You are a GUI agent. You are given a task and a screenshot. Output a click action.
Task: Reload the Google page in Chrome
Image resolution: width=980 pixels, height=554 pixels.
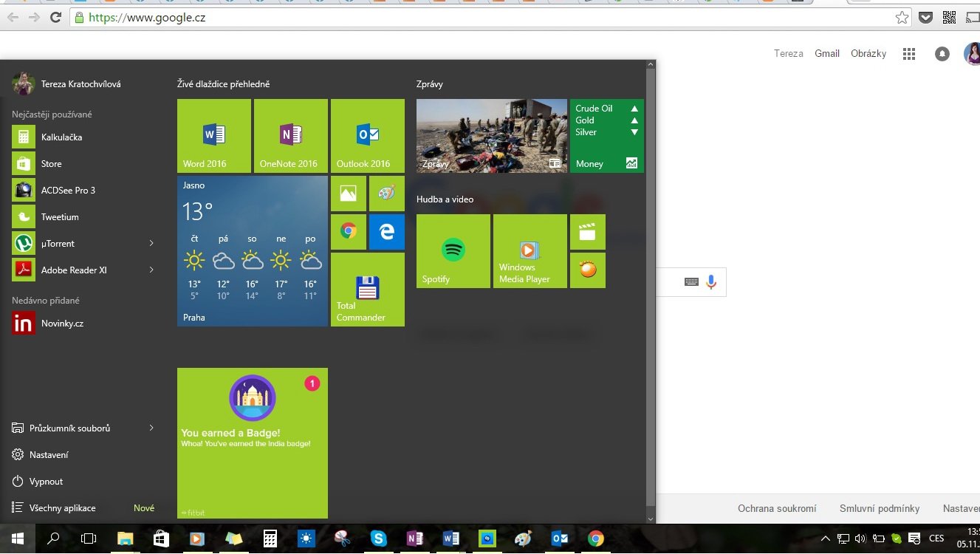(55, 18)
